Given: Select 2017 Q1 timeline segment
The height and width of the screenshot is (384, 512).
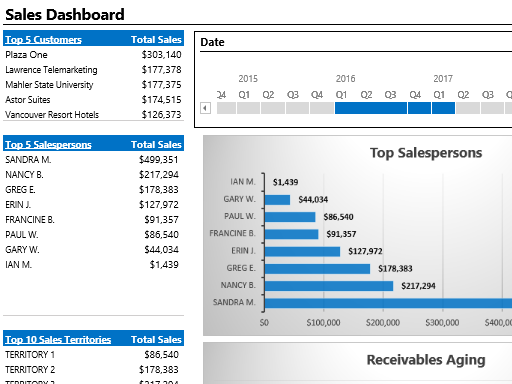Looking at the screenshot, I should pos(443,108).
